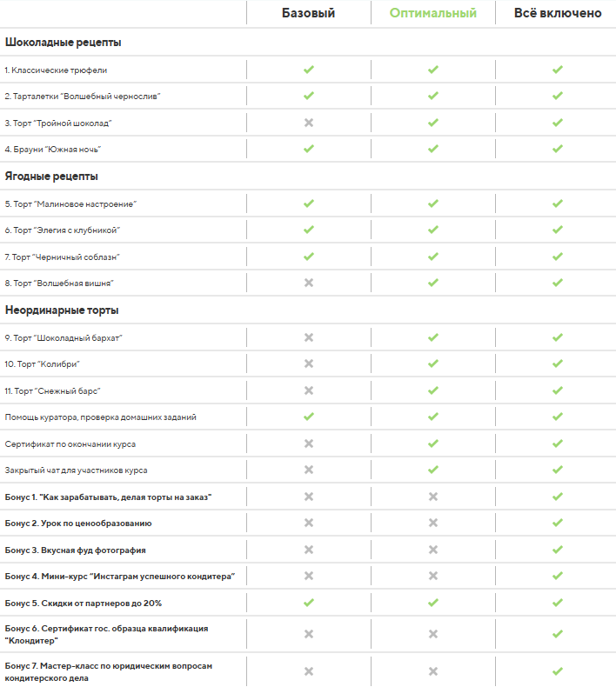Select the Оптимальный plan column header
This screenshot has height=687, width=616.
(x=432, y=13)
